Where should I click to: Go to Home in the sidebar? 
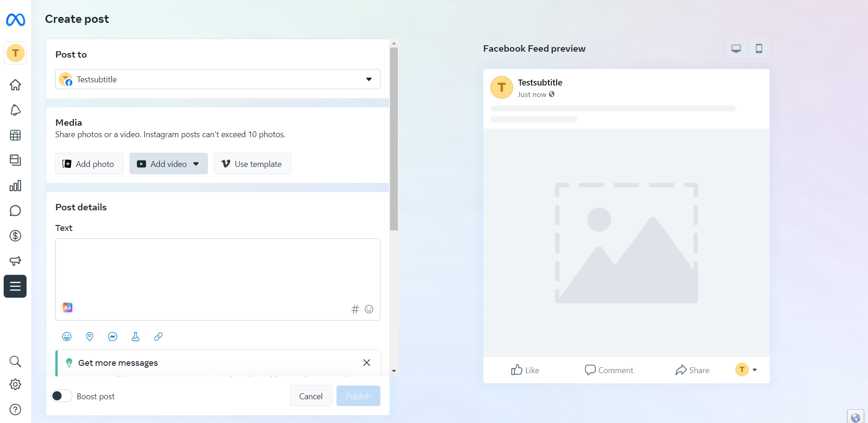point(15,85)
